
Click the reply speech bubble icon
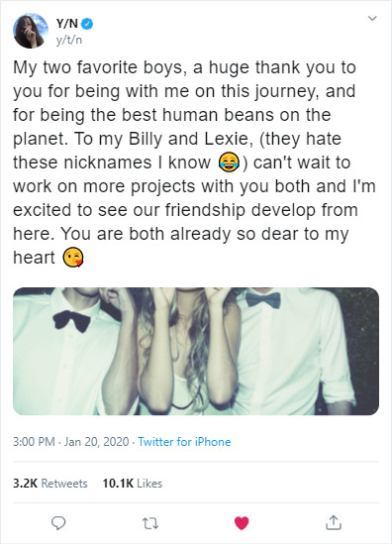pos(58,523)
